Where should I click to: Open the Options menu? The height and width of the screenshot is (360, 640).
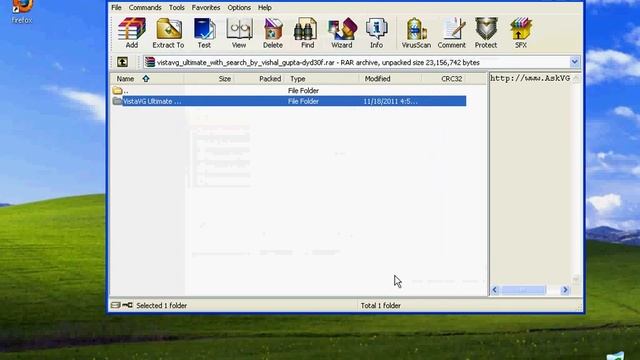239,7
